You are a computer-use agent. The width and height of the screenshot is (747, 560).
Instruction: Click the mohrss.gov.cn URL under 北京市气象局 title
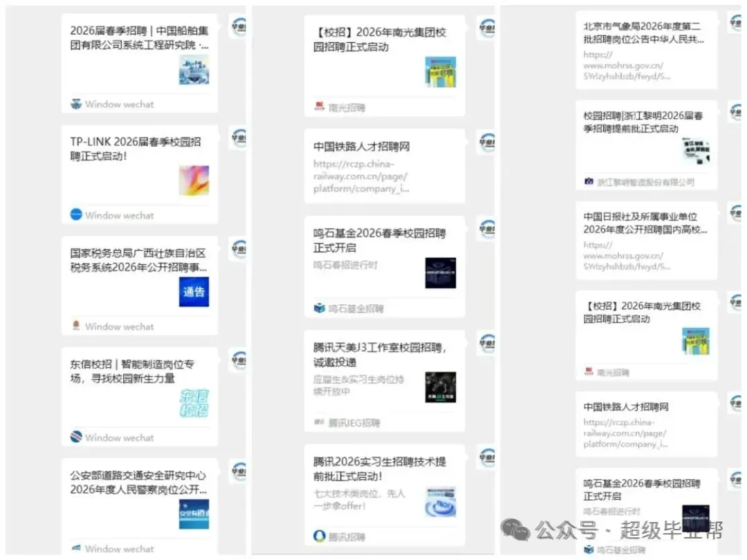[x=627, y=65]
